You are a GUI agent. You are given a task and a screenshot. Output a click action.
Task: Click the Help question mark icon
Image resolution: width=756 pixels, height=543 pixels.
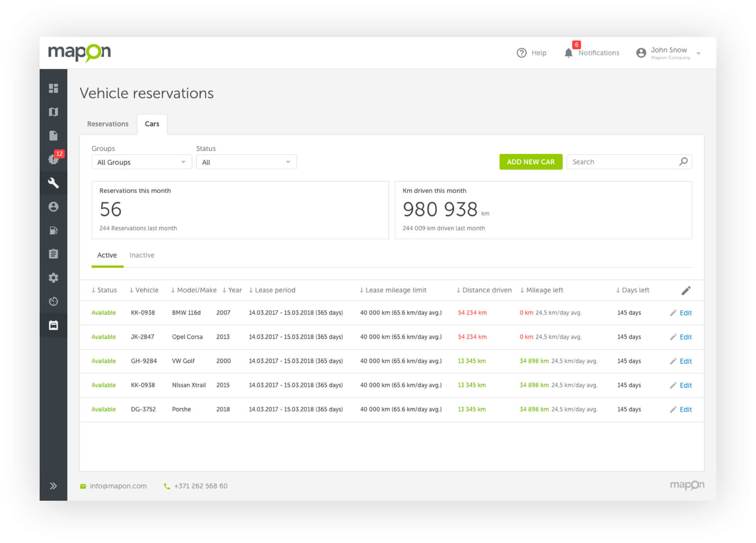tap(522, 53)
